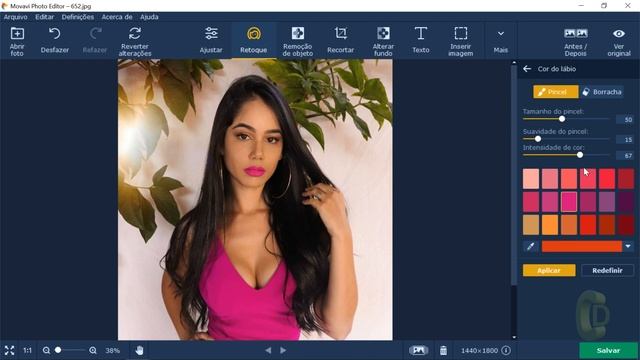
Task: Toggle Antes / Depois comparison view
Action: point(576,42)
